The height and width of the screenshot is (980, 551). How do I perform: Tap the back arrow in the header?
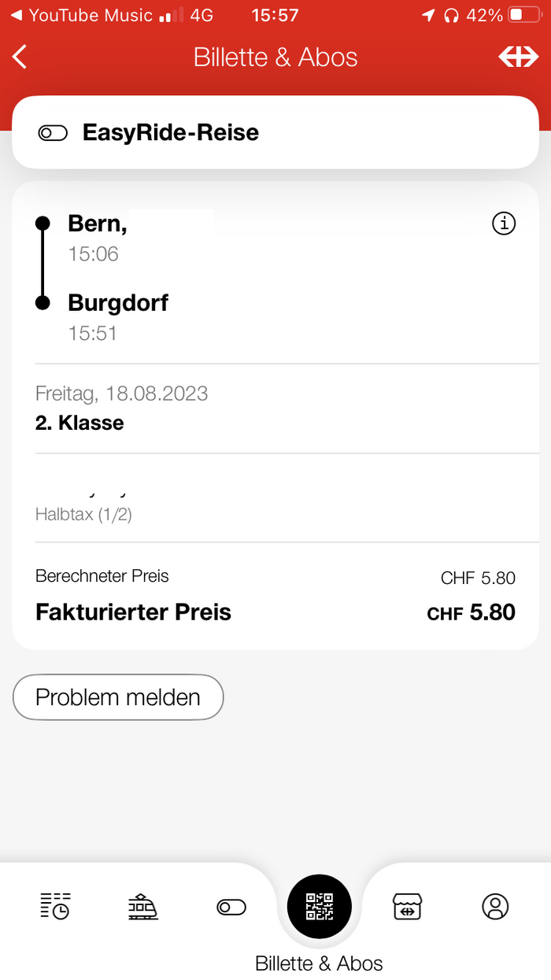pyautogui.click(x=20, y=57)
